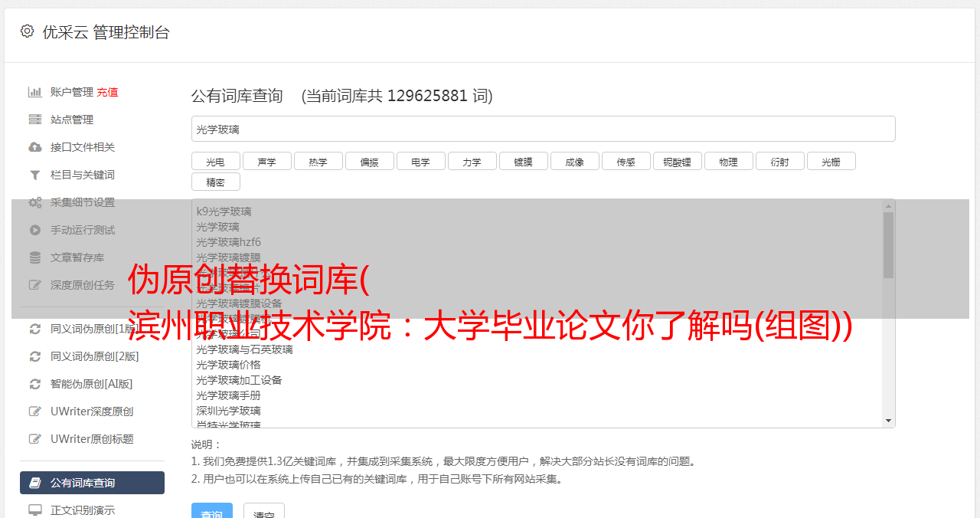The image size is (980, 518).
Task: Click the red 充值 link
Action: 107,92
